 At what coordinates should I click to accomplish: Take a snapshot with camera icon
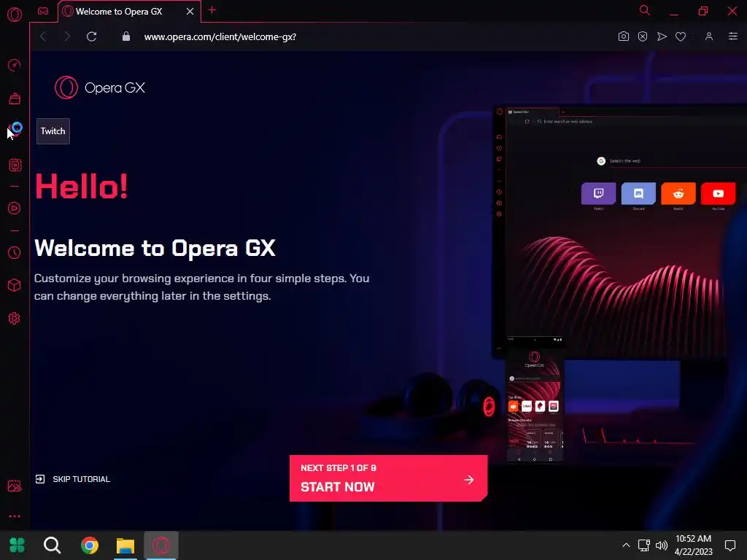tap(623, 36)
